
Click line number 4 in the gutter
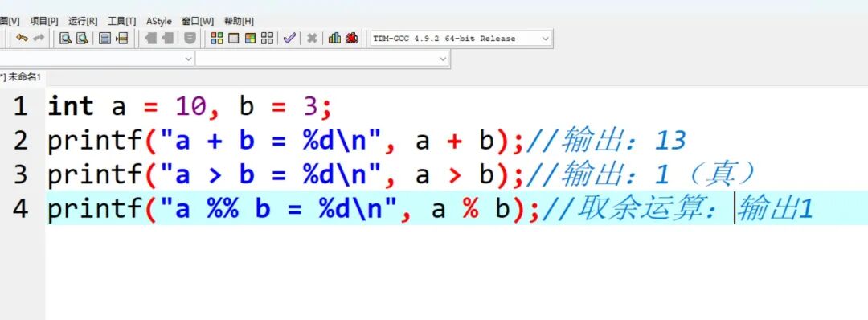[20, 209]
